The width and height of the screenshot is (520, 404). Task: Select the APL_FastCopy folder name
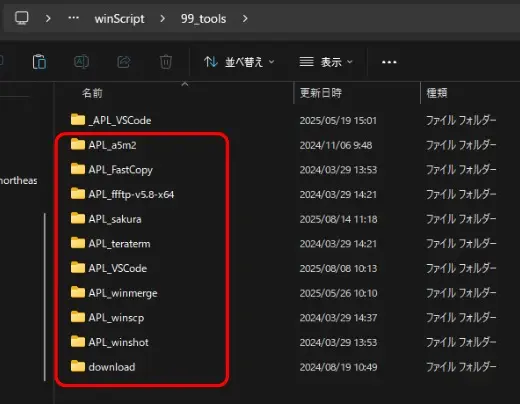click(121, 170)
